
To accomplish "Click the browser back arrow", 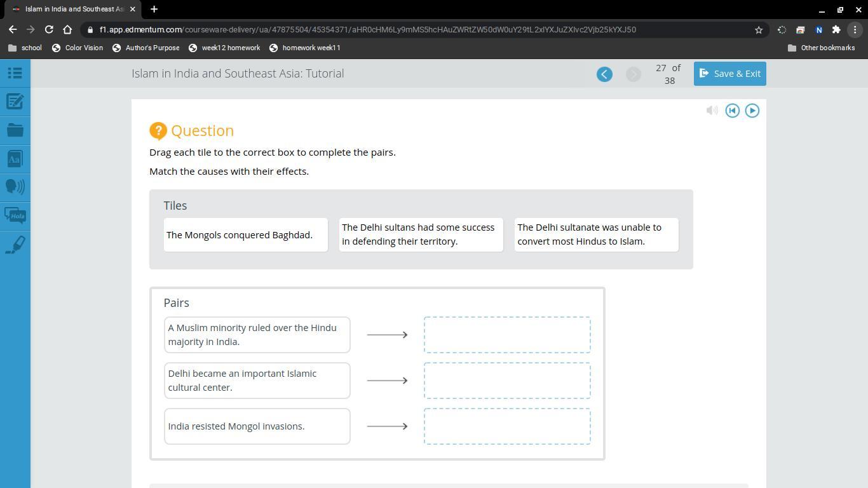I will [x=13, y=29].
